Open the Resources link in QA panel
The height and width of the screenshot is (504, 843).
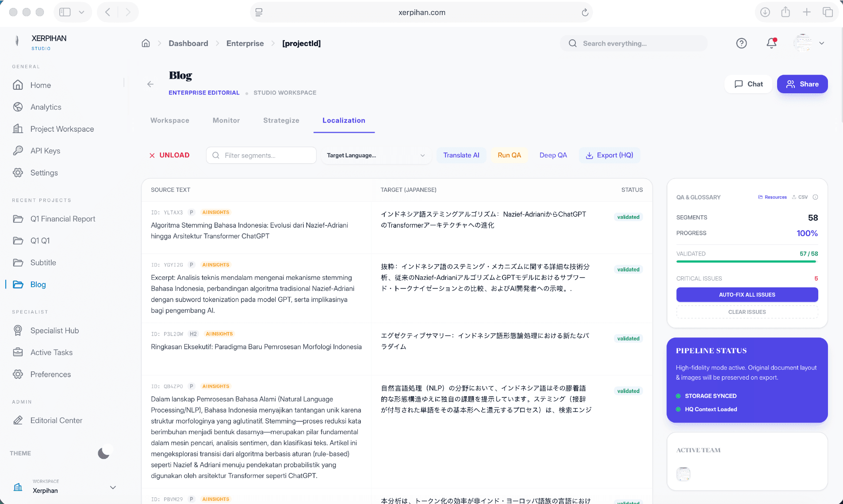click(x=772, y=197)
